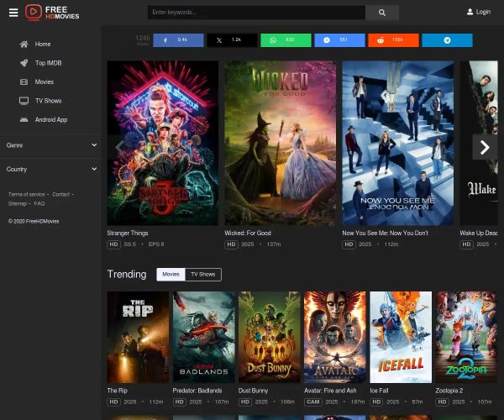The height and width of the screenshot is (420, 504).
Task: Click the TV Shows monitor icon
Action: pyautogui.click(x=24, y=101)
